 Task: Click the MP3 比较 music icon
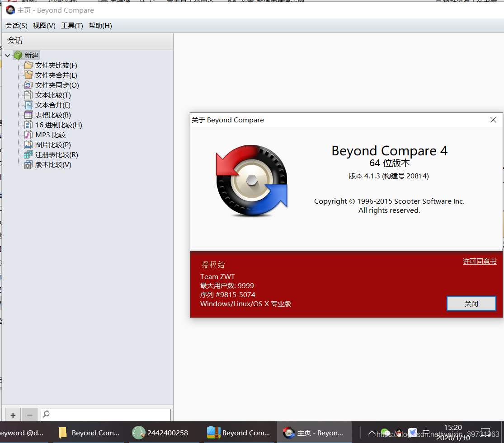pos(28,135)
